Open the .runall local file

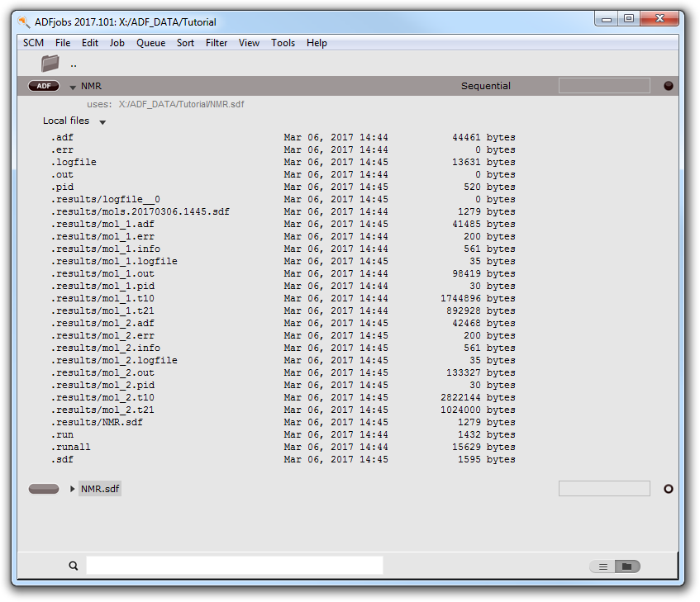click(70, 448)
